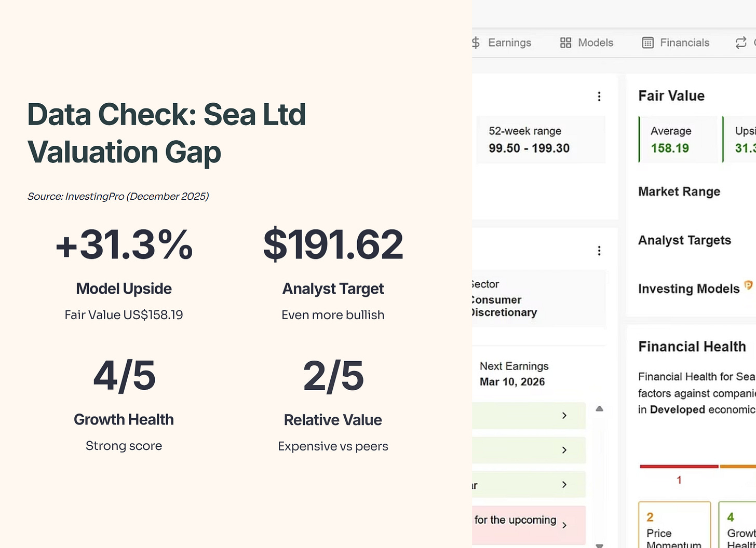Switch to the Financials tab
This screenshot has width=756, height=548.
(684, 43)
